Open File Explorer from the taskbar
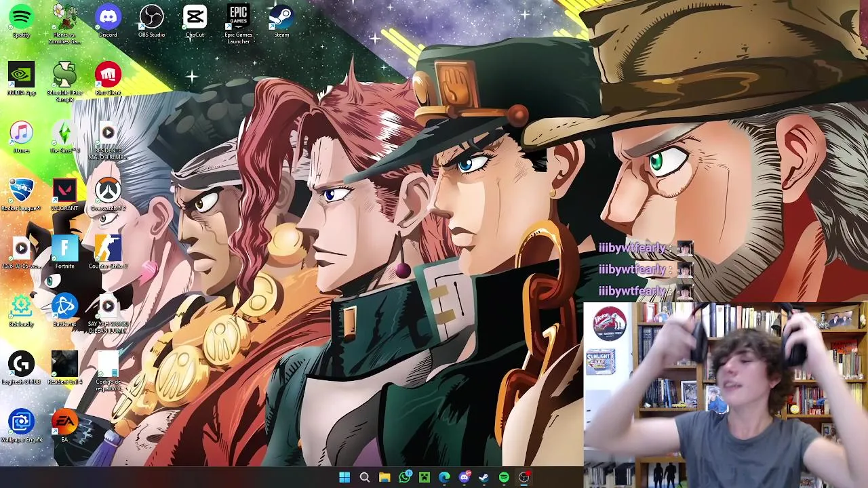 click(384, 478)
